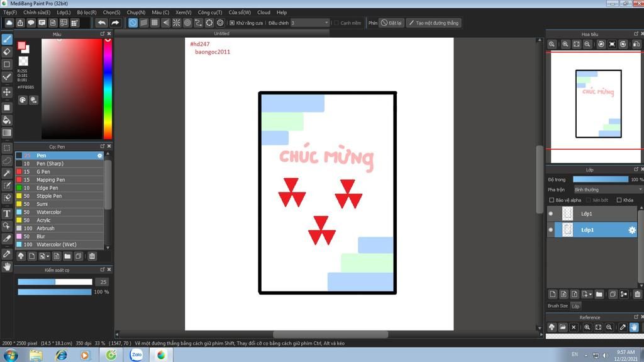Enable the Khóa checkbox
This screenshot has width=644, height=362.
619,200
